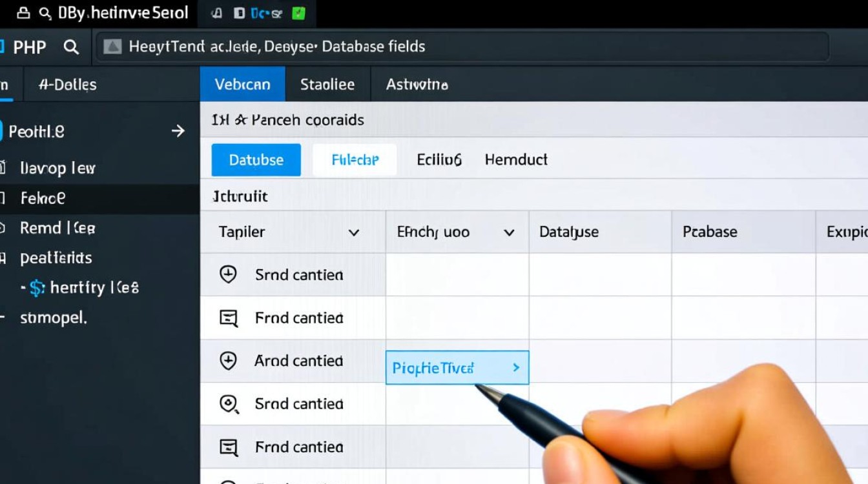This screenshot has height=484, width=868.
Task: Click the Database fields address input
Action: tap(462, 46)
